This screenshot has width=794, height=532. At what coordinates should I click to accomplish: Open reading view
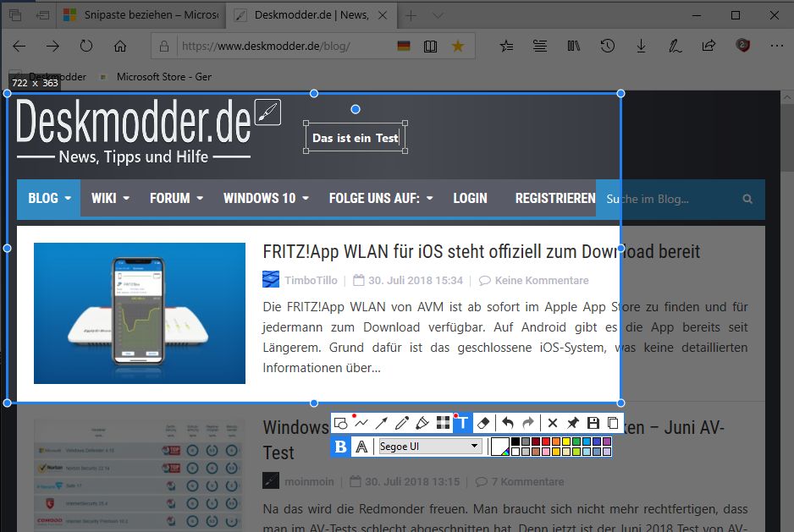pos(430,46)
